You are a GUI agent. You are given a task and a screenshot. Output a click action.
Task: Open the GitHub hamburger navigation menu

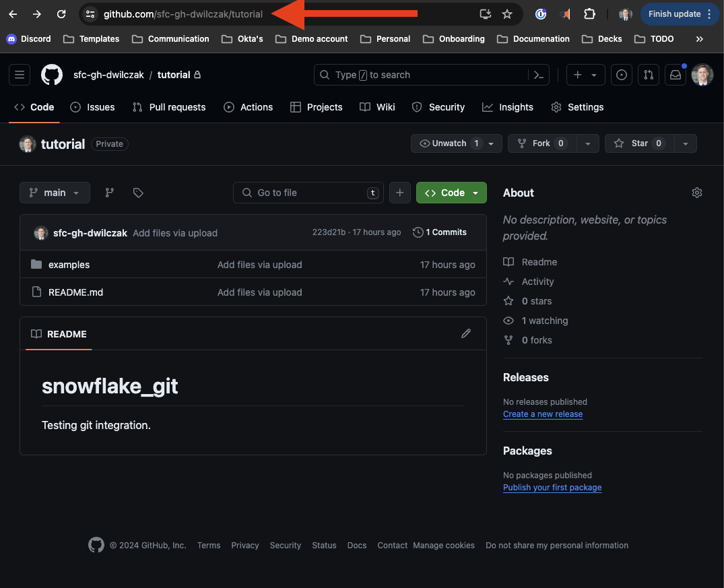(20, 75)
